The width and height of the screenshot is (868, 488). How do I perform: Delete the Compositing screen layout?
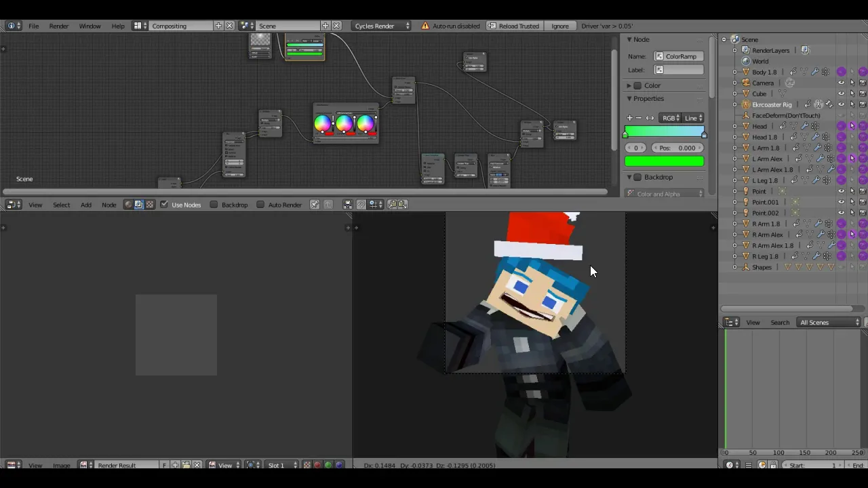point(229,26)
